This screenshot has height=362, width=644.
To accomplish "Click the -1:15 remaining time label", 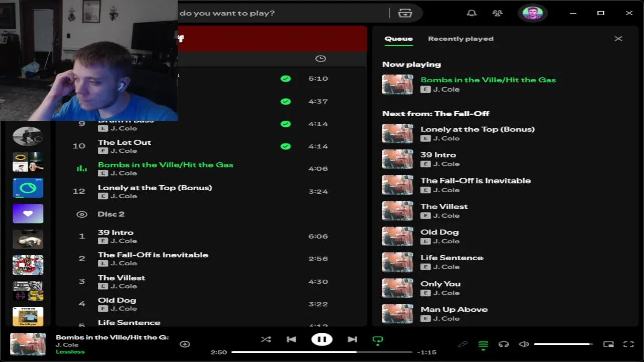I will point(427,352).
